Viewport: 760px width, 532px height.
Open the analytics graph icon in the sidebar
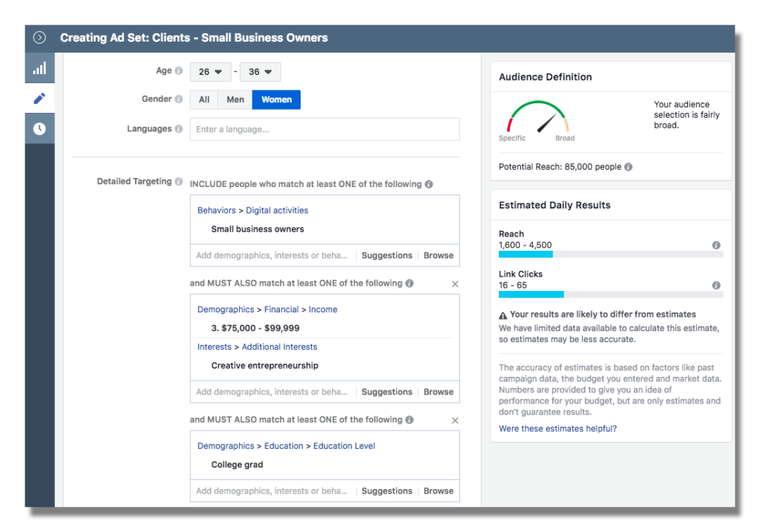point(39,68)
